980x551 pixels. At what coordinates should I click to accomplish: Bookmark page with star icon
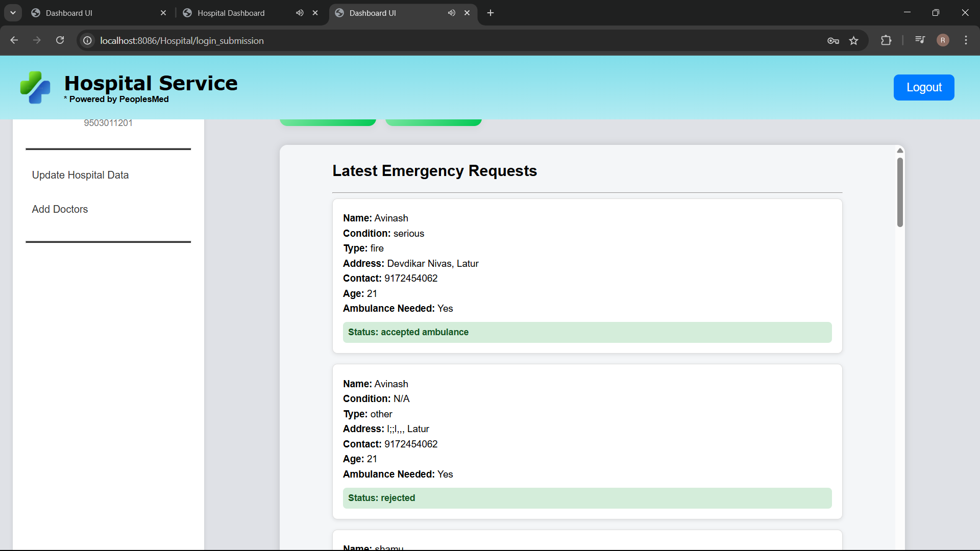click(853, 41)
